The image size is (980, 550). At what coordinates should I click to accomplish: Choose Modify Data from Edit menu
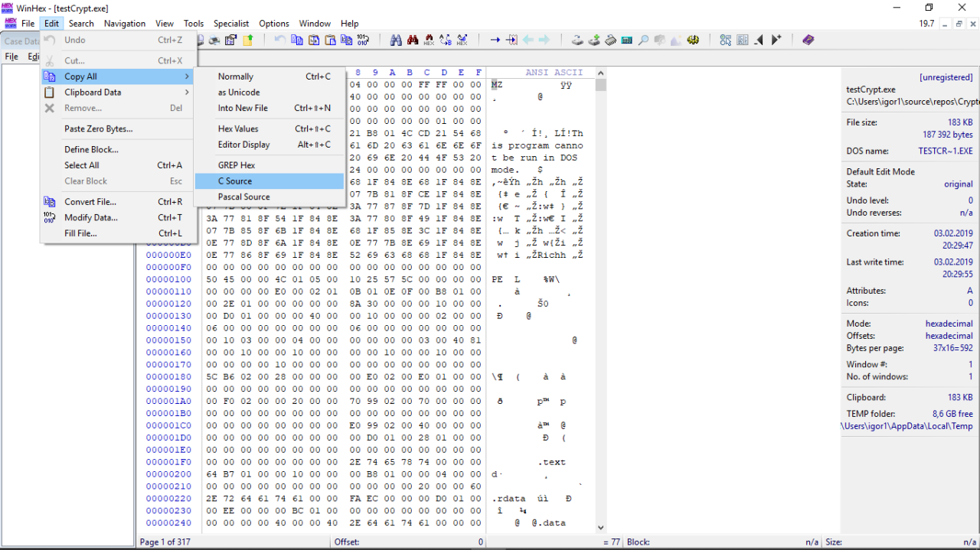click(x=90, y=218)
